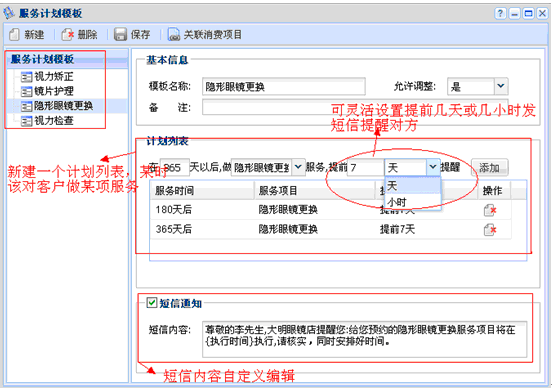552x390 pixels.
Task: Delete the 180天后 plan row via its icon
Action: coord(490,210)
